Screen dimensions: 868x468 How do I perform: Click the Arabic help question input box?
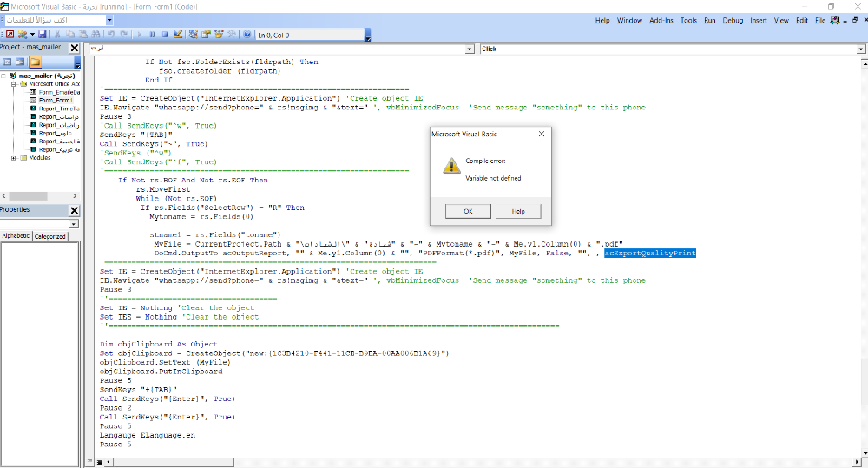55,21
